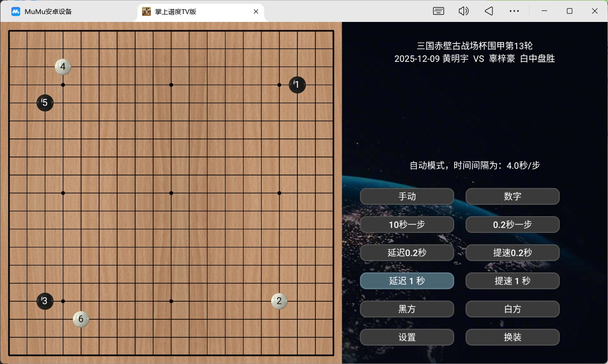
Task: Close the 掌上谱度TV版 tab
Action: 256,12
